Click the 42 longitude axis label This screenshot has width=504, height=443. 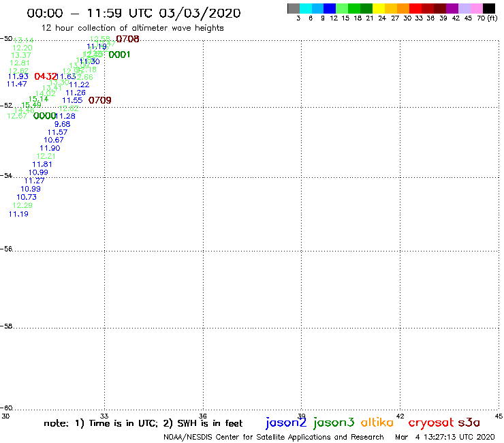(x=400, y=416)
